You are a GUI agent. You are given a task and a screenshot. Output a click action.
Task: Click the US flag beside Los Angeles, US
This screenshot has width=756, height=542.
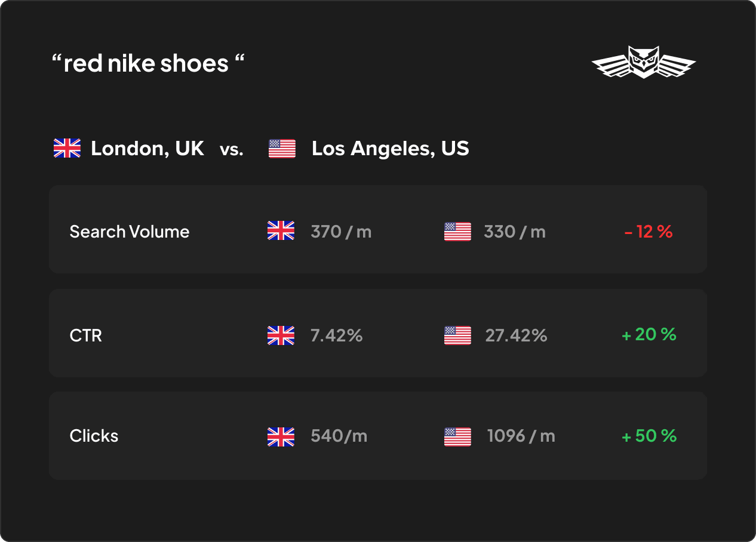coord(282,148)
